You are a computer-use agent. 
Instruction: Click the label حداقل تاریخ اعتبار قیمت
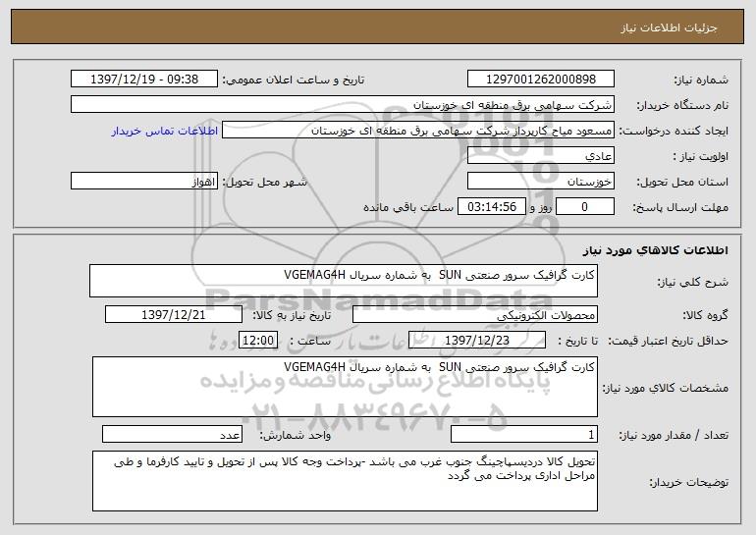tap(668, 341)
